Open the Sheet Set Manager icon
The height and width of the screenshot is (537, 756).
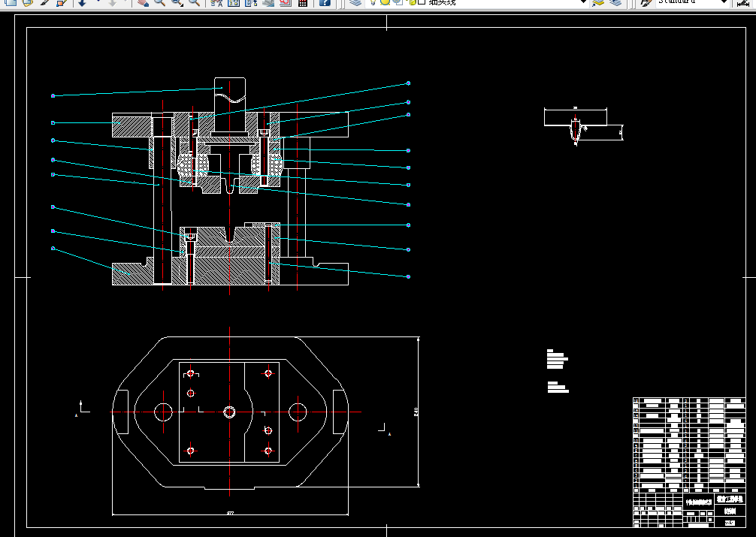point(268,2)
